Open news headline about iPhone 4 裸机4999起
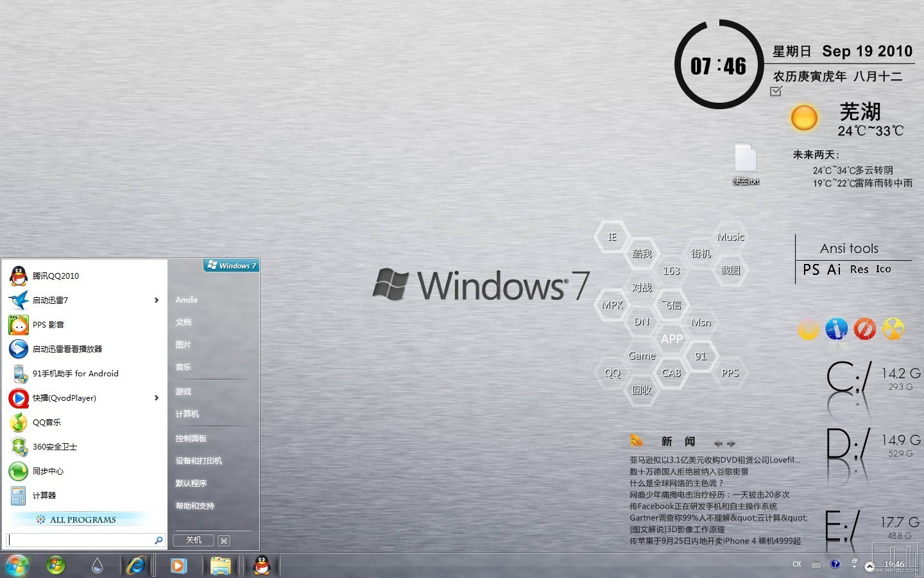 [x=715, y=541]
